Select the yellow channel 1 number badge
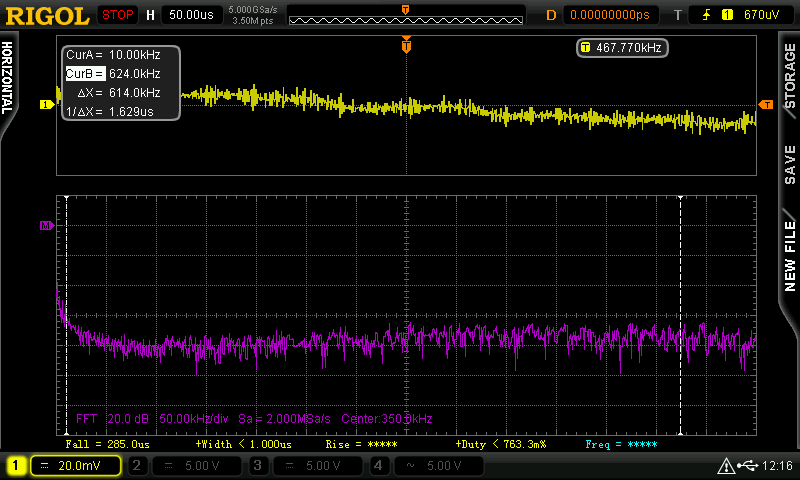This screenshot has height=480, width=800. [15, 465]
